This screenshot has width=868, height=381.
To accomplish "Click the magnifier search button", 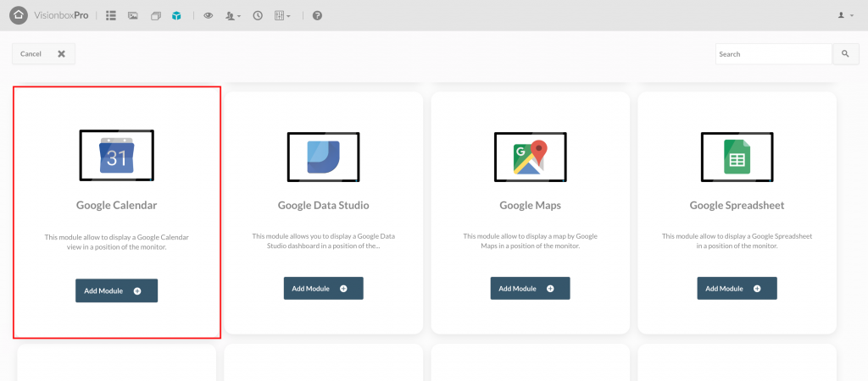I will tap(845, 54).
